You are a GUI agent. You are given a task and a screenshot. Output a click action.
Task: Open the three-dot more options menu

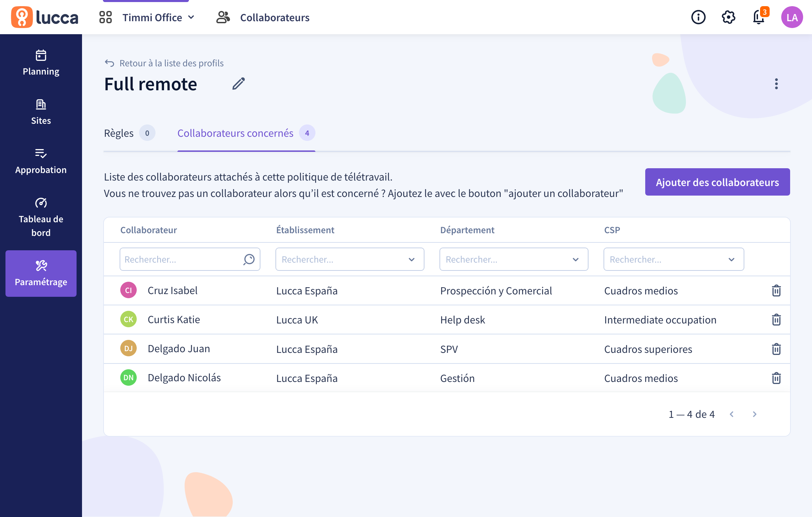[x=776, y=84]
